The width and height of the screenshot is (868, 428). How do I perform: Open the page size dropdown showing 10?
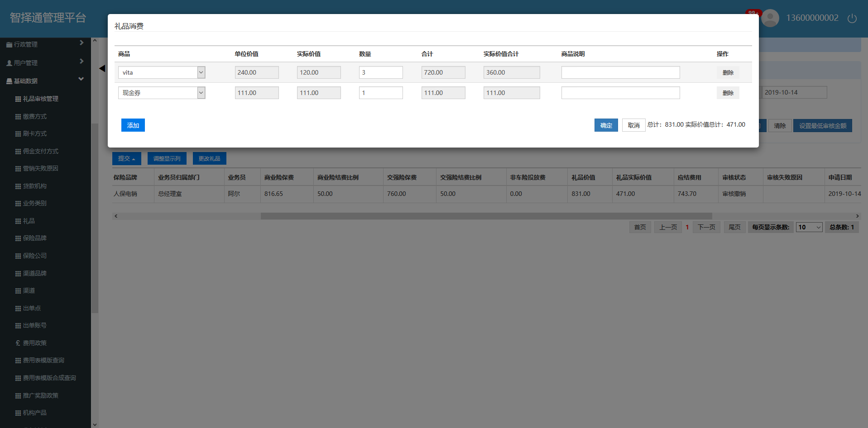[809, 228]
